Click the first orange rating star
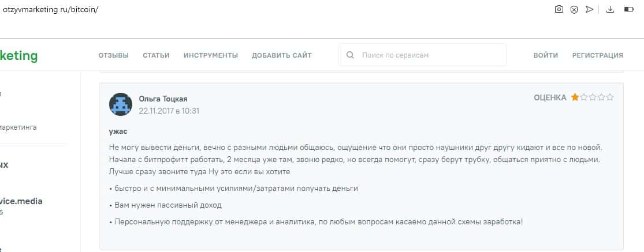The width and height of the screenshot is (644, 252). (575, 97)
